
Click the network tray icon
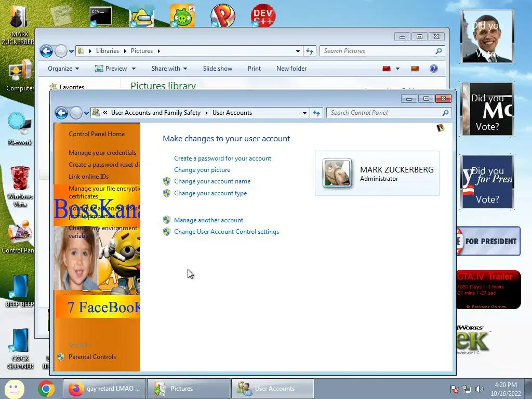tap(467, 389)
